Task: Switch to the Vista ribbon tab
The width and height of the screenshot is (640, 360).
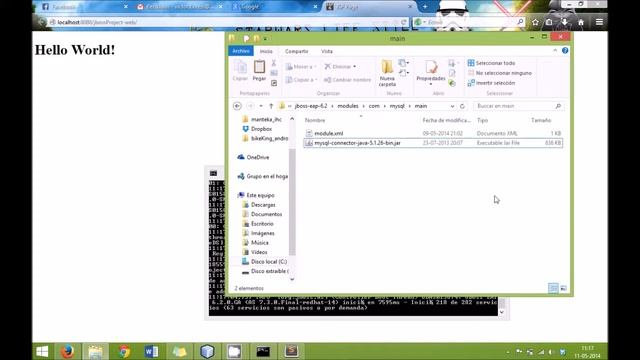Action: coord(327,51)
